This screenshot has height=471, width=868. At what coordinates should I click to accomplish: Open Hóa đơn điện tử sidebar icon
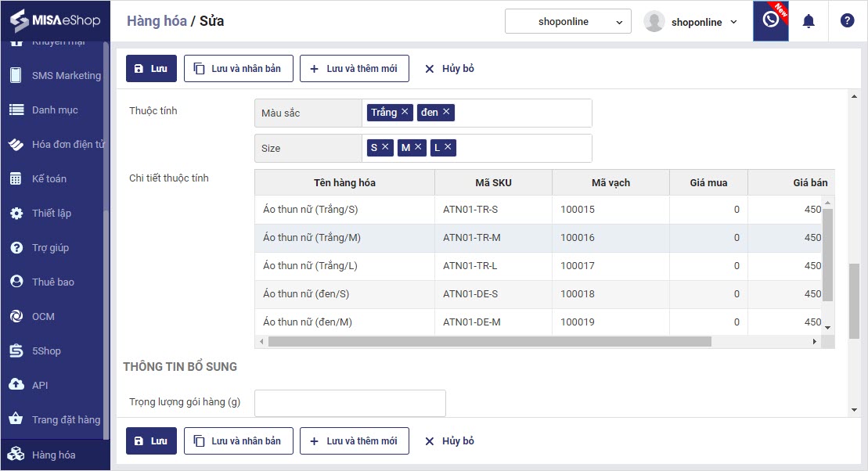pyautogui.click(x=16, y=145)
